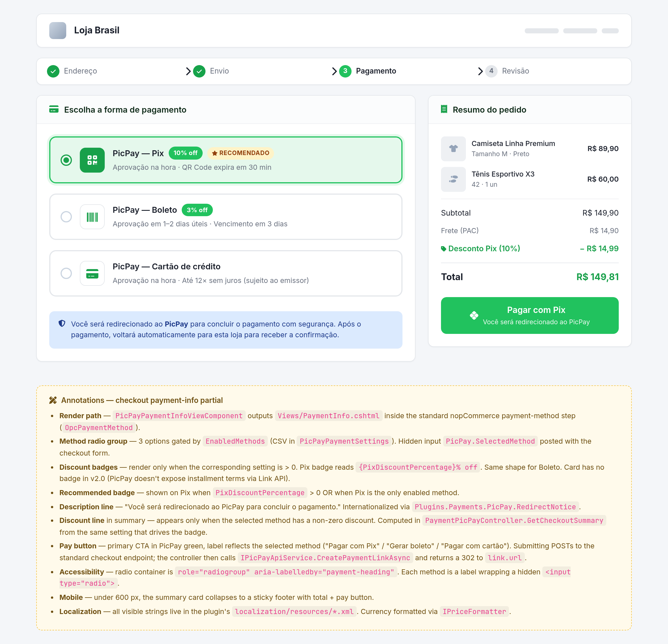Click the star RECOMENDADO badge
Viewport: 668px width, 644px height.
click(241, 153)
